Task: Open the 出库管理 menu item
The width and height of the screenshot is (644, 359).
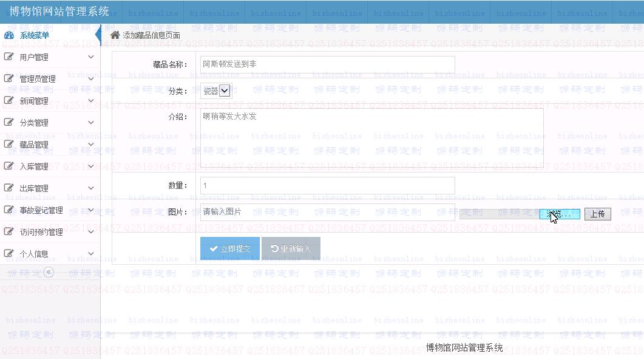Action: (50, 188)
